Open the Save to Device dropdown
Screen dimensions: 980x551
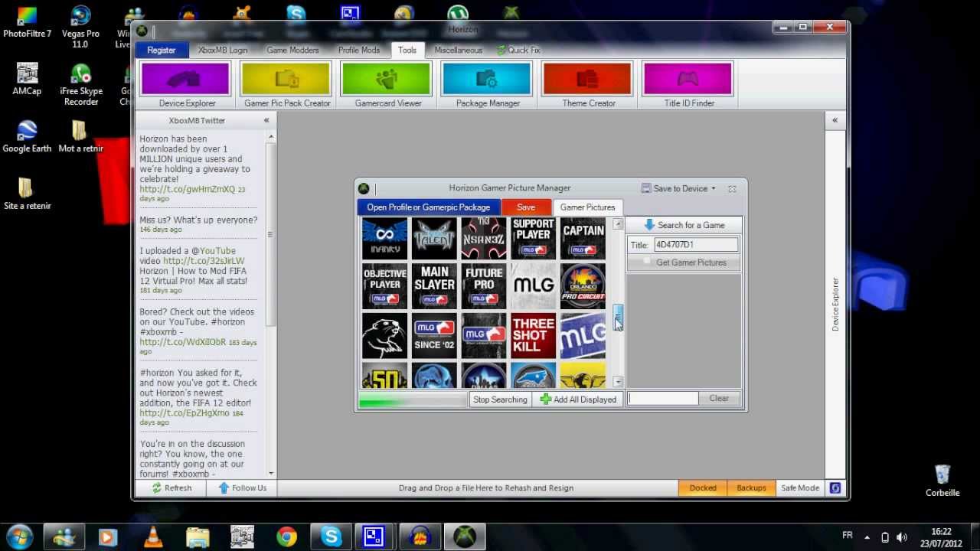point(678,188)
